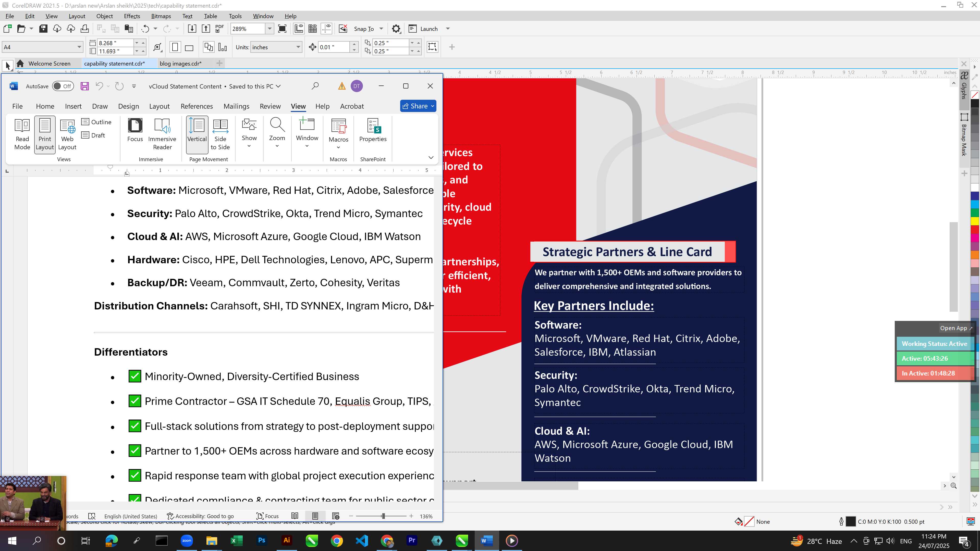Open Properties in SharePoint group
Viewport: 980px width, 551px height.
373,130
